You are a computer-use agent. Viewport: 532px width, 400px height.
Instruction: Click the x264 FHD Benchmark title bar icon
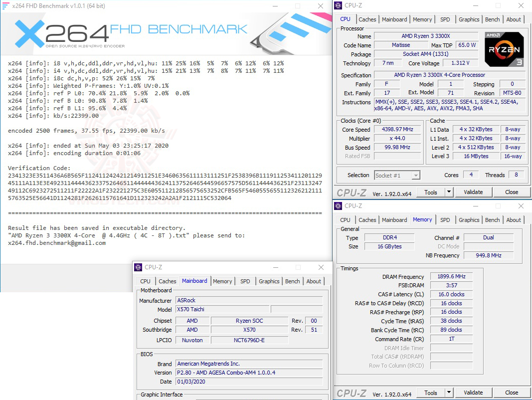[5, 6]
